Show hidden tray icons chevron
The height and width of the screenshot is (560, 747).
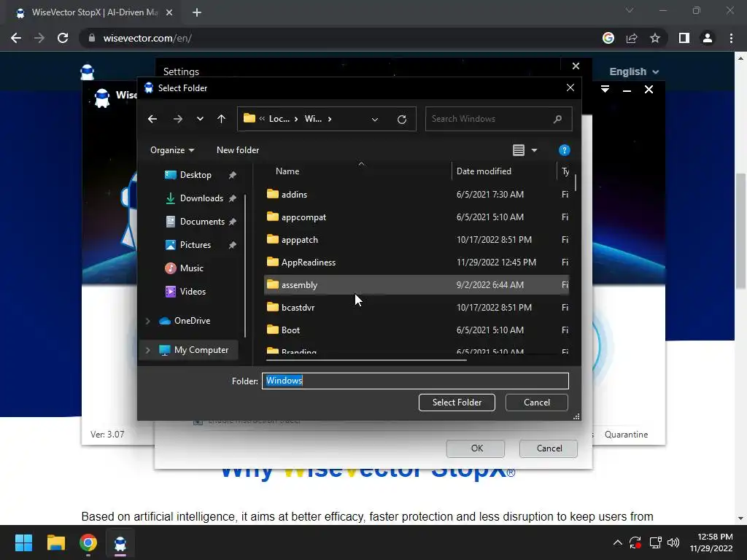point(617,542)
